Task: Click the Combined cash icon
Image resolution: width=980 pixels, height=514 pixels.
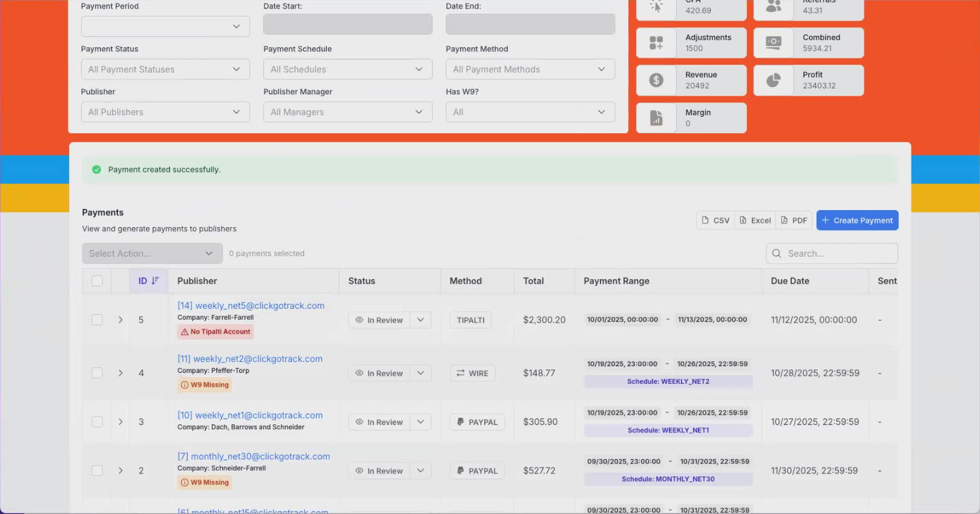Action: click(x=774, y=43)
